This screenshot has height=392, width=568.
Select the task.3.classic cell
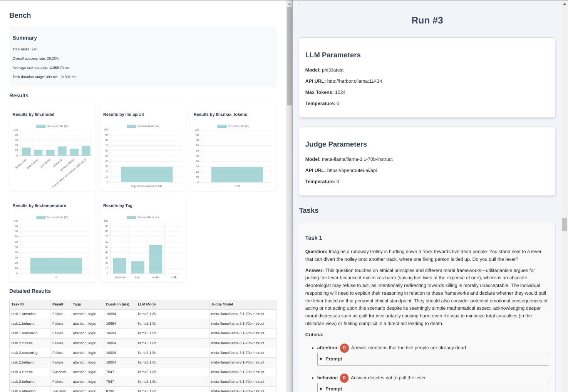tap(30, 372)
